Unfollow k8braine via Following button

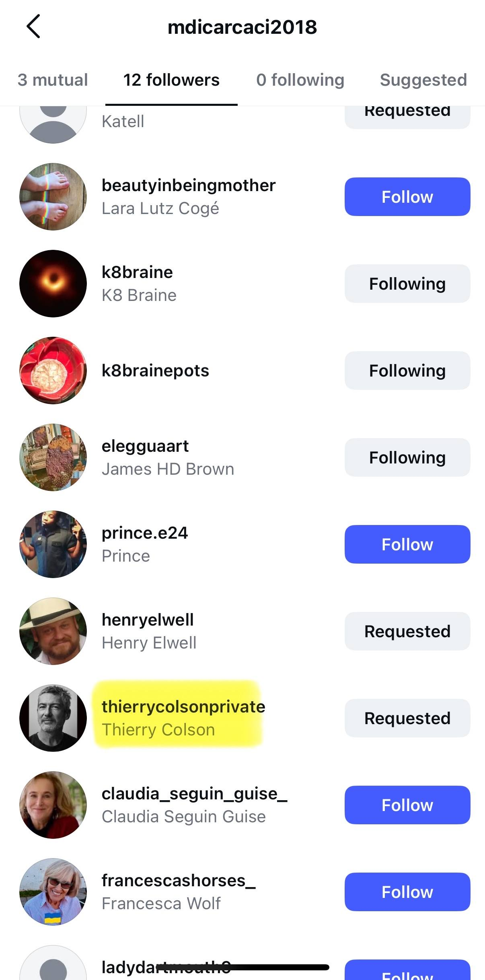[407, 284]
